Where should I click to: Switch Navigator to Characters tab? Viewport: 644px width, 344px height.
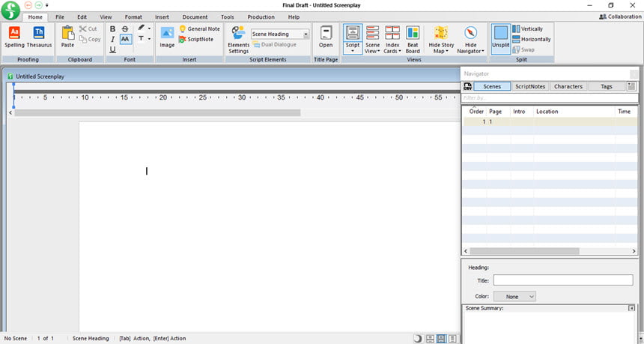tap(568, 86)
